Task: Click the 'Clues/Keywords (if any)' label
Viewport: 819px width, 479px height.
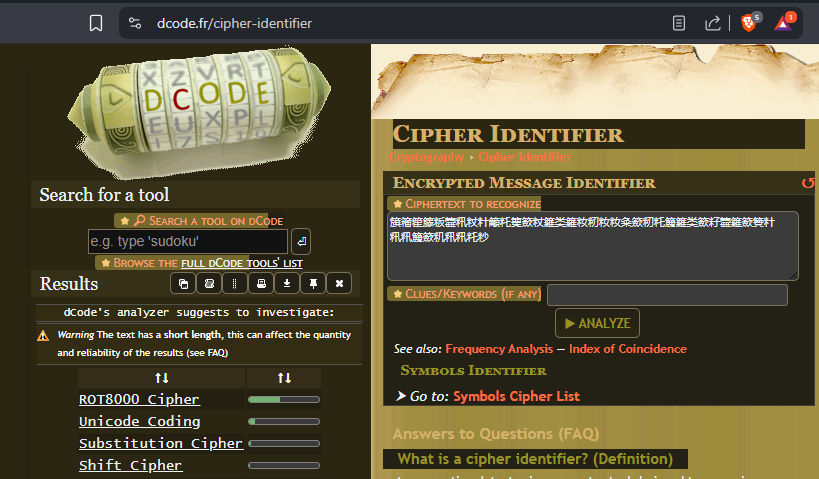Action: click(465, 294)
